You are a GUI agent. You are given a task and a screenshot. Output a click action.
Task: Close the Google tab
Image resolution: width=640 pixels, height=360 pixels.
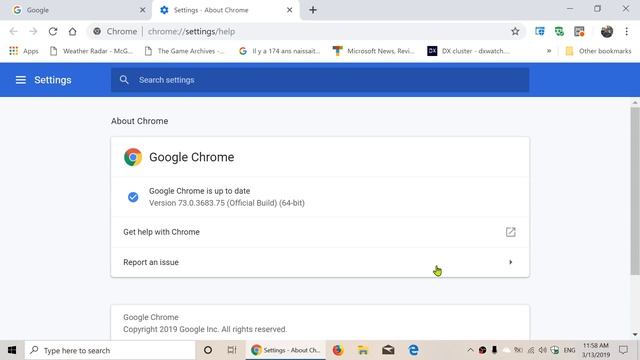[x=142, y=10]
